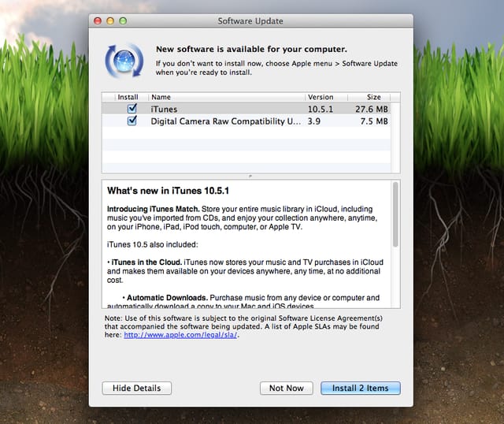The image size is (504, 424).
Task: Sort updates by Name column header
Action: (226, 97)
